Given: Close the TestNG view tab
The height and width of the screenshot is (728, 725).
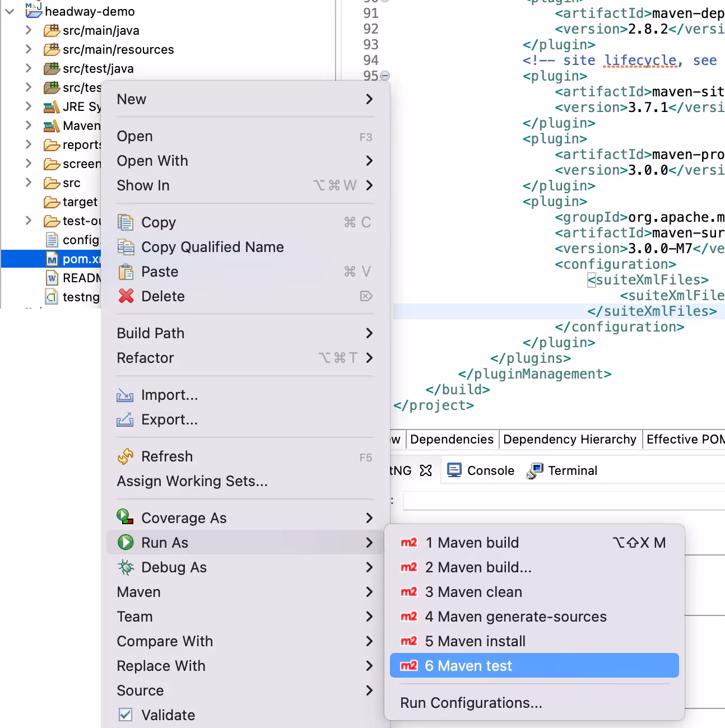Looking at the screenshot, I should (x=426, y=470).
